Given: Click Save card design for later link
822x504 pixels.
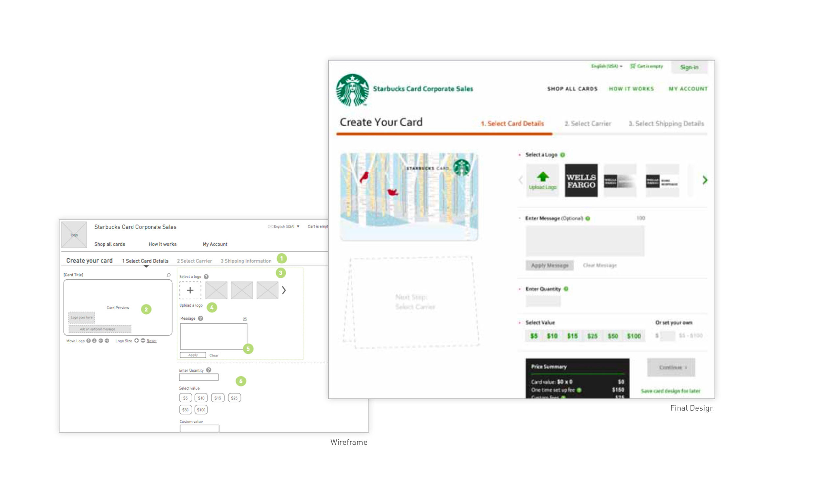Looking at the screenshot, I should pos(670,391).
